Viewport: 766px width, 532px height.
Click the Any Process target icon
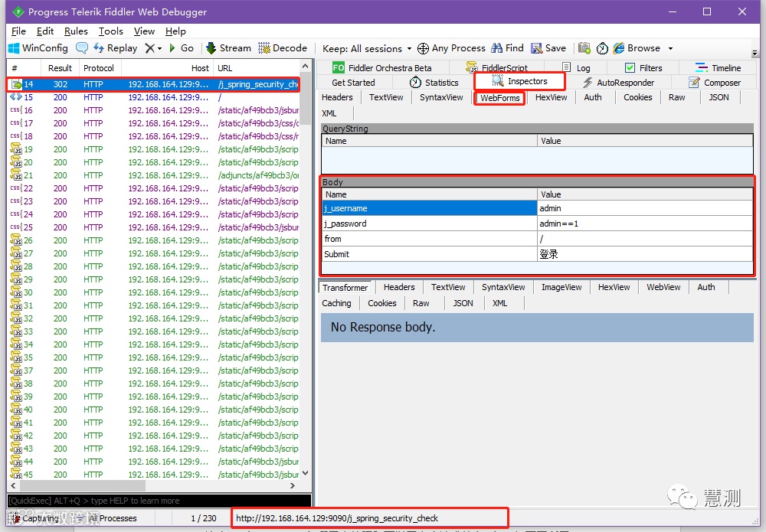[x=423, y=48]
